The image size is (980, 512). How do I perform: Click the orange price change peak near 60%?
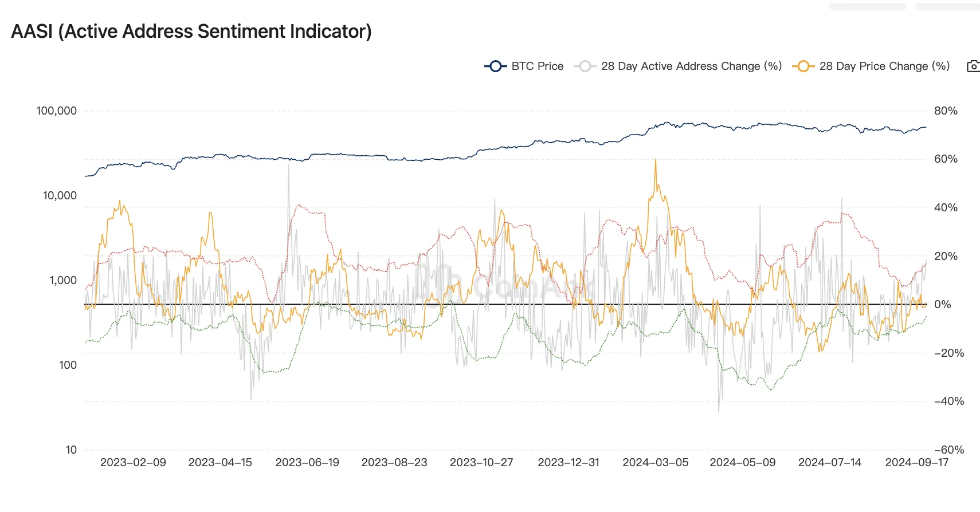point(656,160)
